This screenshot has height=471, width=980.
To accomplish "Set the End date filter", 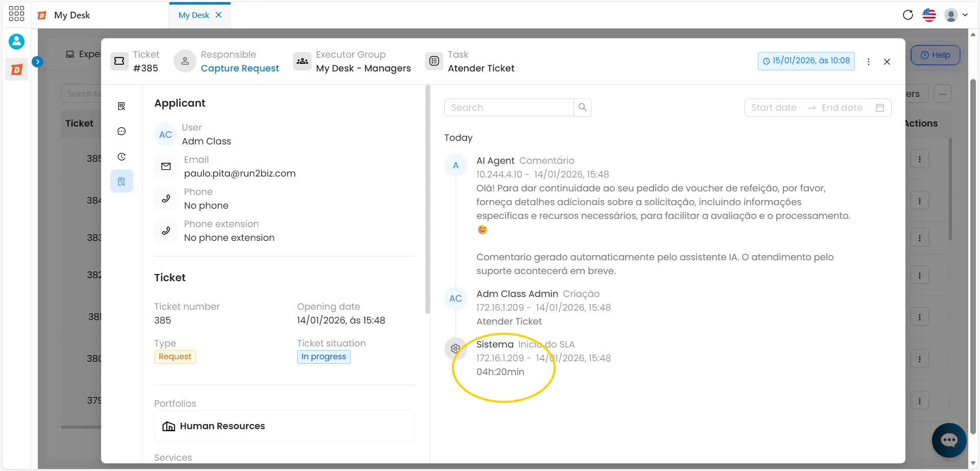I will [x=842, y=108].
